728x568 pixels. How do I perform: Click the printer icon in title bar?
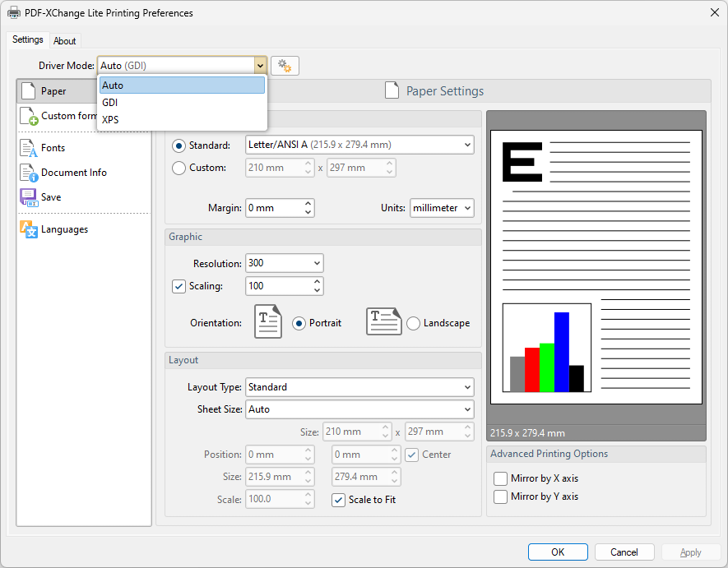[x=14, y=12]
